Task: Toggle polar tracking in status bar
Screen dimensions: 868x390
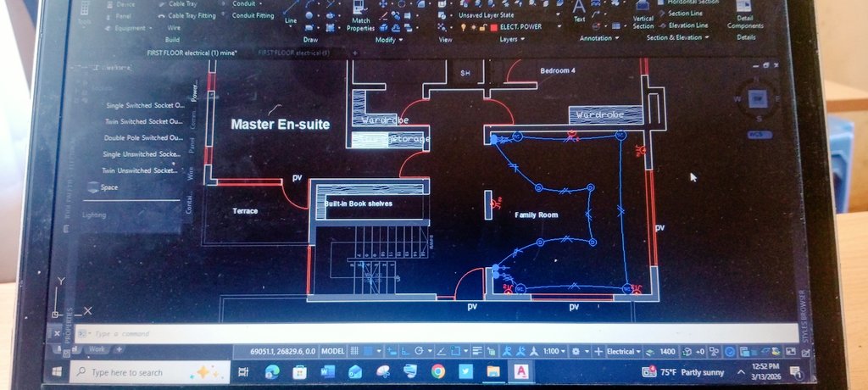Action: tap(419, 351)
